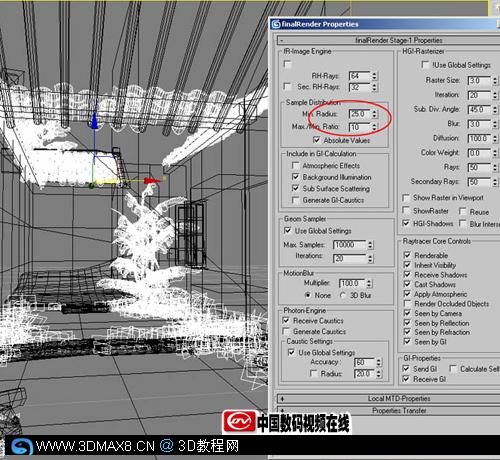The height and width of the screenshot is (460, 500).
Task: Adjust the Min. Radius spinner
Action: click(374, 114)
